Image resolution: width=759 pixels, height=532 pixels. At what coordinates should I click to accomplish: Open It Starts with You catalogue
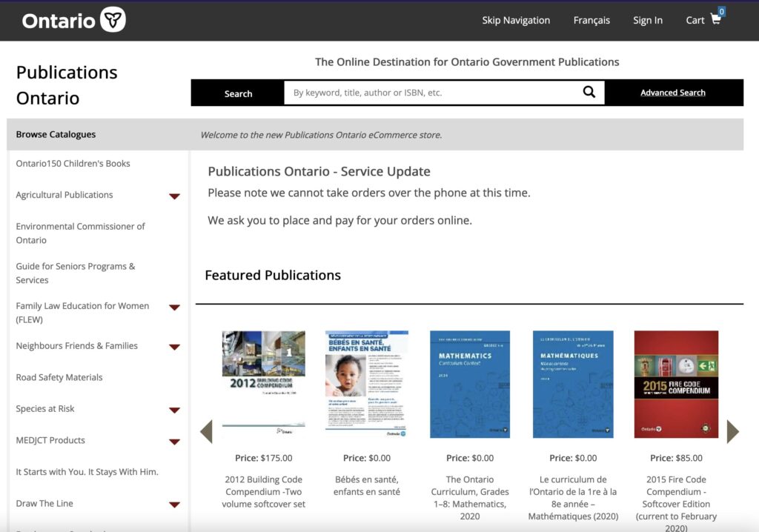87,471
